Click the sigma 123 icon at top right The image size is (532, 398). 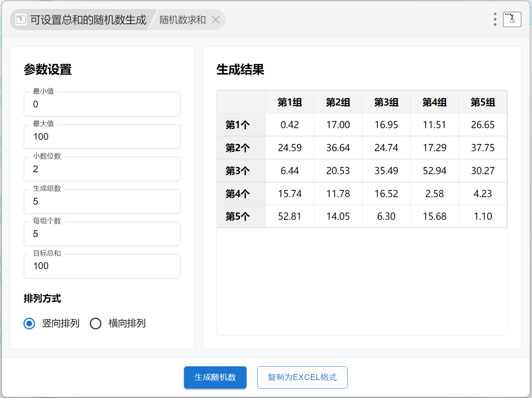click(x=512, y=19)
